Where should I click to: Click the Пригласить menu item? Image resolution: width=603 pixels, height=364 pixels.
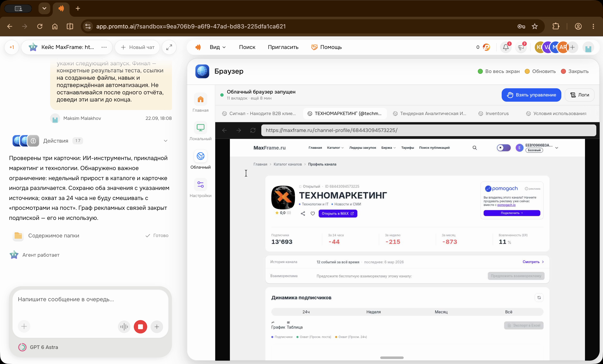click(x=283, y=47)
